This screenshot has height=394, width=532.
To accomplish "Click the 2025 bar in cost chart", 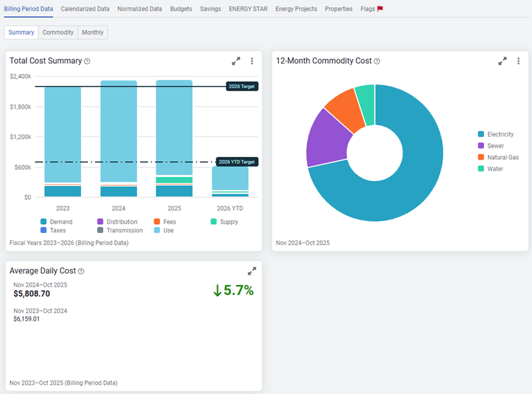I will (x=174, y=133).
